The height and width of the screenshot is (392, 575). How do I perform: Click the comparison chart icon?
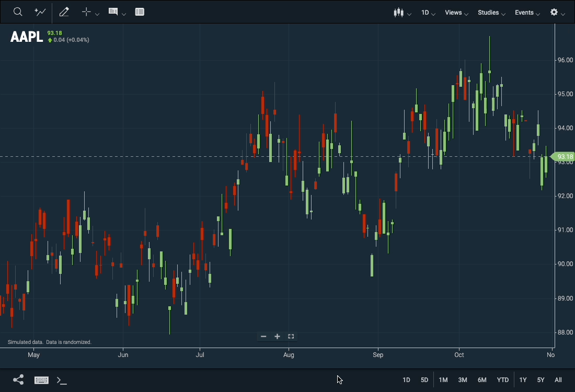[x=40, y=11]
